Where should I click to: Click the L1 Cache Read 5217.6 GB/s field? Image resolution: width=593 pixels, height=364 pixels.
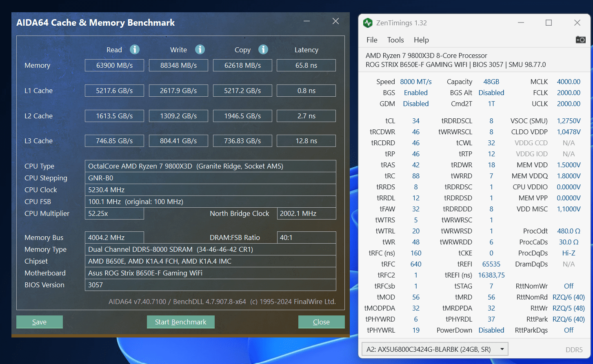[x=114, y=91]
